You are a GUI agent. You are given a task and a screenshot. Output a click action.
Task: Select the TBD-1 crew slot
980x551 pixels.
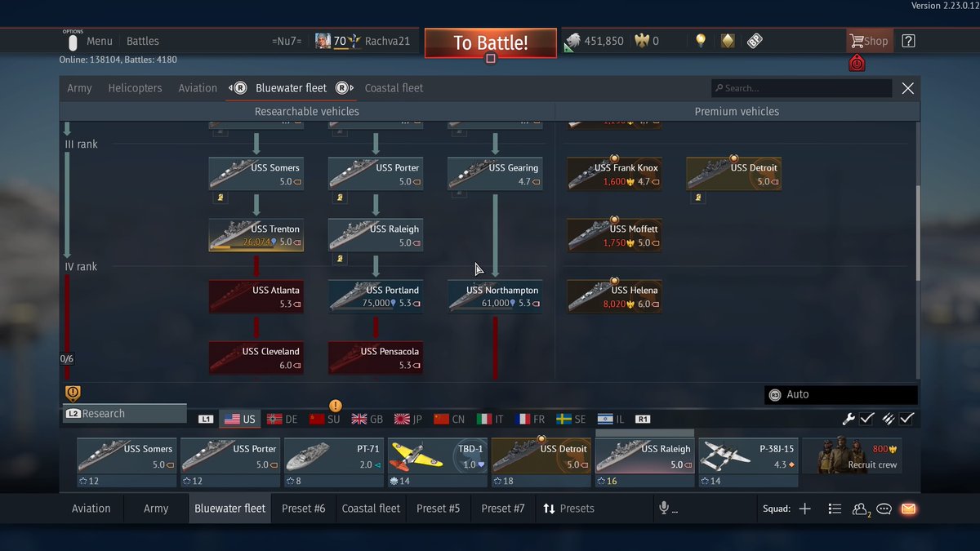[438, 463]
